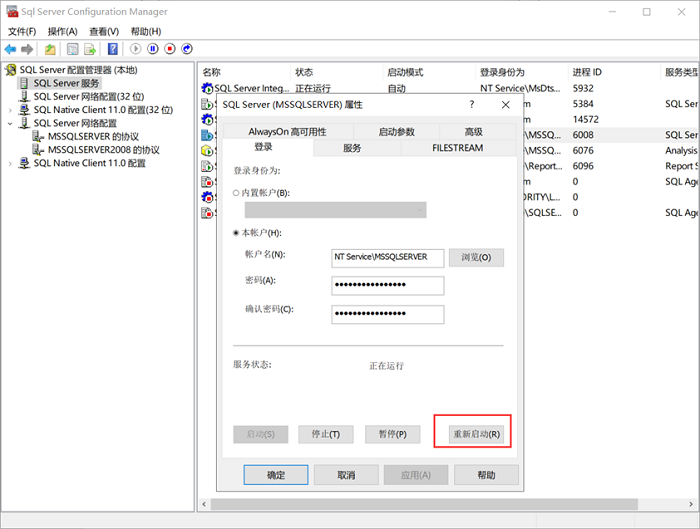Viewport: 700px width, 529px height.
Task: Close the MSSQLSERVER properties dialog
Action: click(506, 104)
